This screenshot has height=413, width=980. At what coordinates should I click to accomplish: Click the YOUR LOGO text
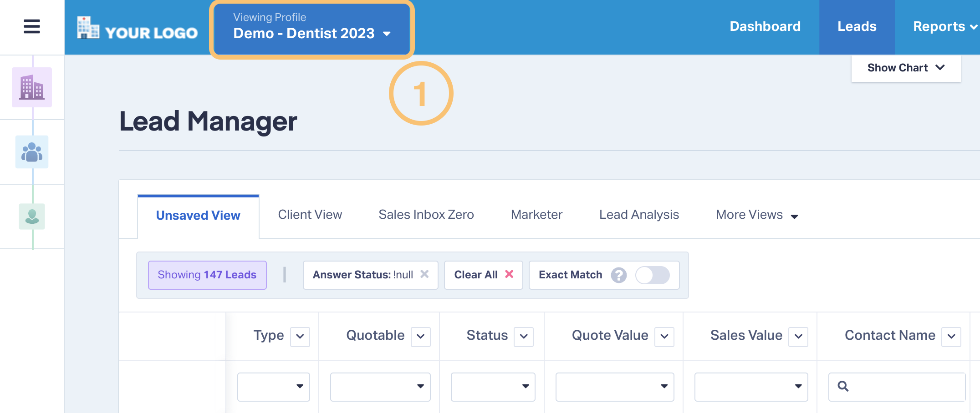tap(151, 33)
